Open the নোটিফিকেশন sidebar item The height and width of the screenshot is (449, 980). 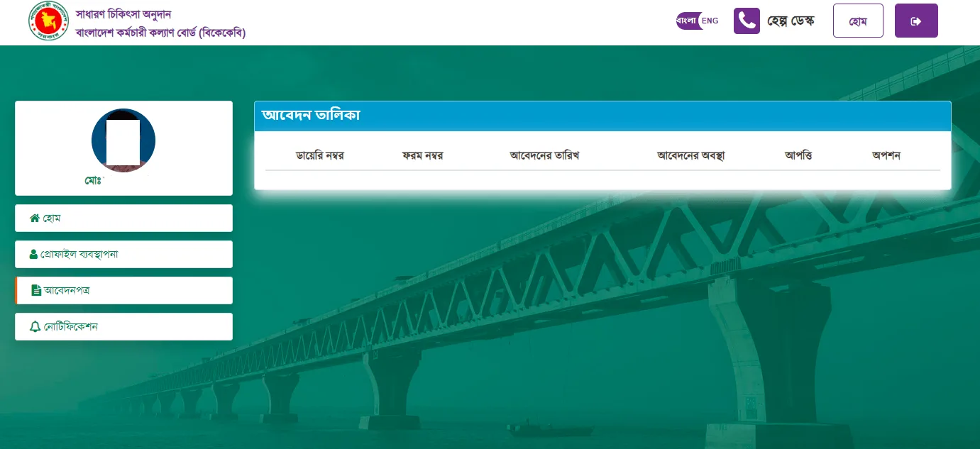pos(123,326)
